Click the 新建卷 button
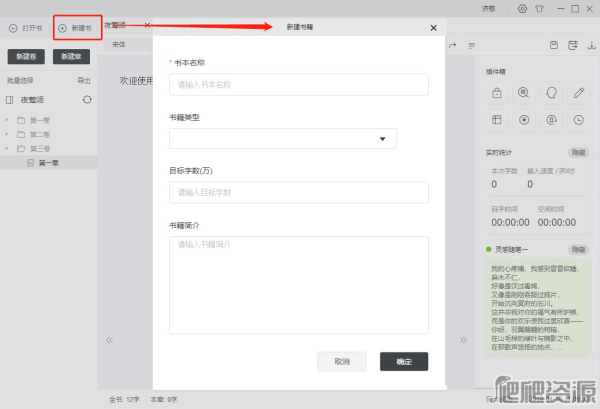This screenshot has width=600, height=409. coord(26,57)
